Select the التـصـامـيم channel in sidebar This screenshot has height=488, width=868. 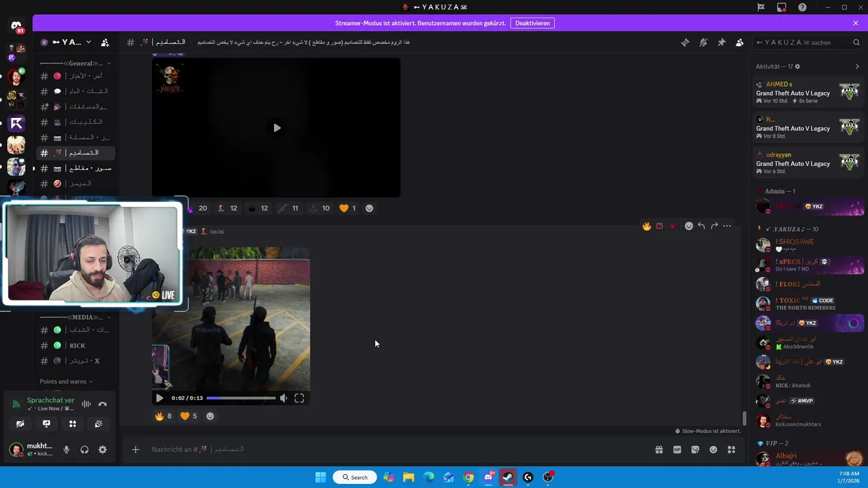click(x=75, y=153)
